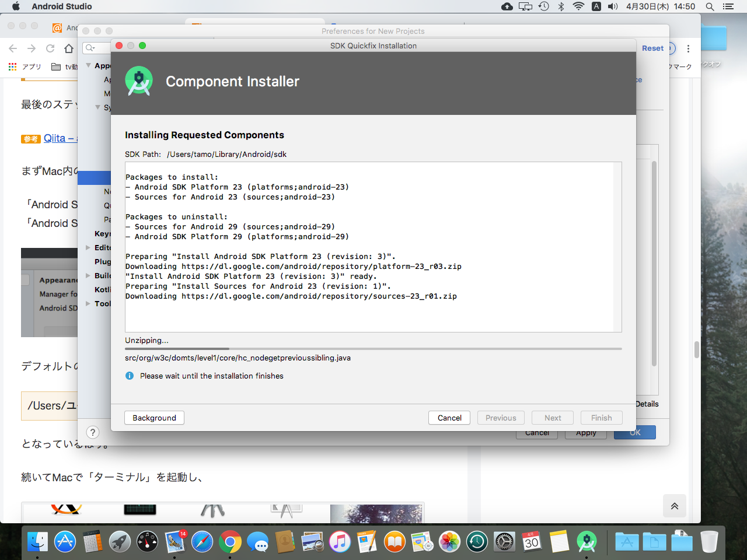The image size is (747, 560).
Task: Expand the Editor node in Preferences tree
Action: 88,247
